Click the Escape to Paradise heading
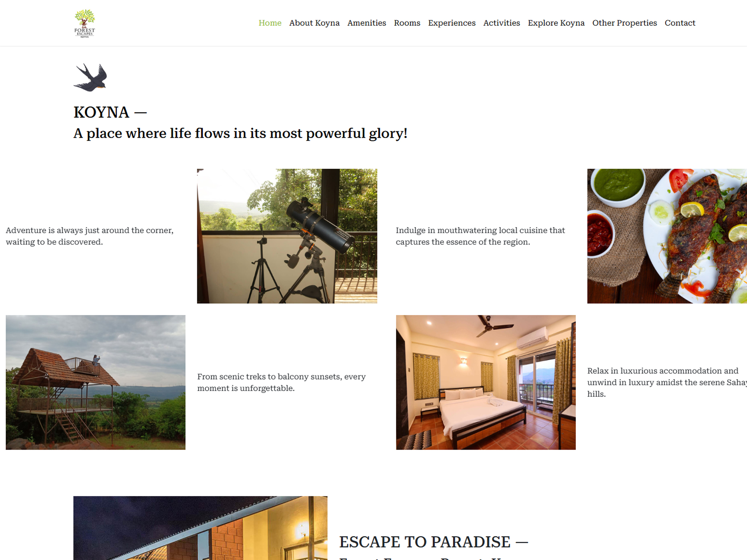The width and height of the screenshot is (747, 560). pos(433,542)
